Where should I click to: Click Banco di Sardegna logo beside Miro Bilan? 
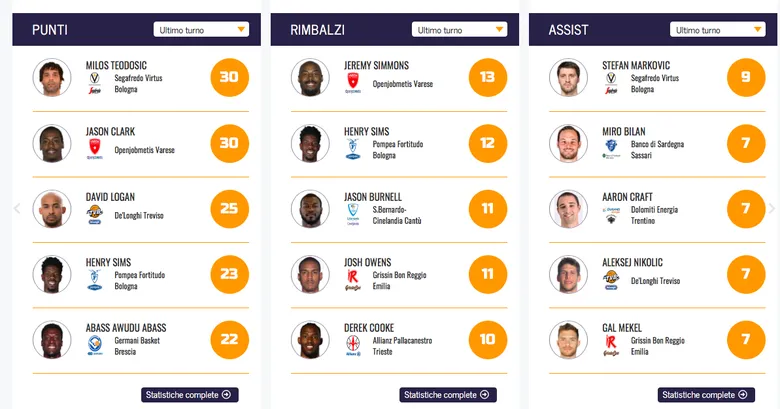tap(611, 149)
